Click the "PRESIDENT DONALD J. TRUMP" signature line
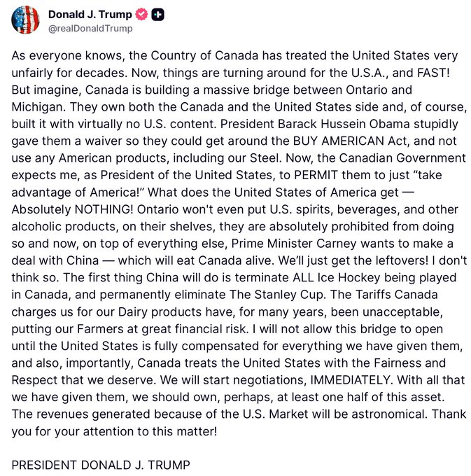The width and height of the screenshot is (471, 476). coord(102,465)
